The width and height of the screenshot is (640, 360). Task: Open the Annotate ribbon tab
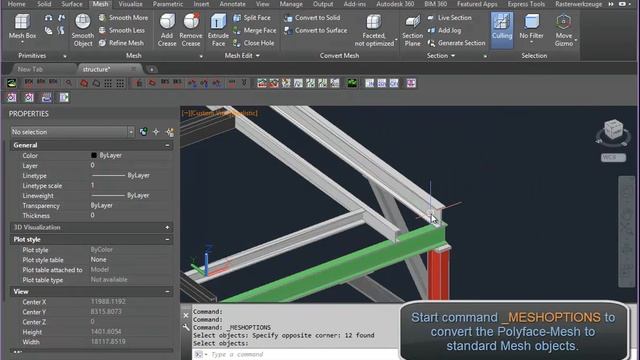coord(232,4)
